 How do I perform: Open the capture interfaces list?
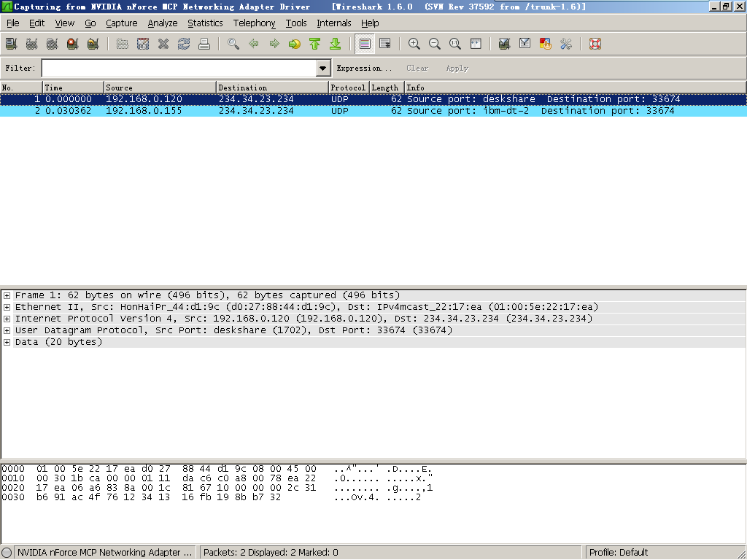click(x=12, y=44)
